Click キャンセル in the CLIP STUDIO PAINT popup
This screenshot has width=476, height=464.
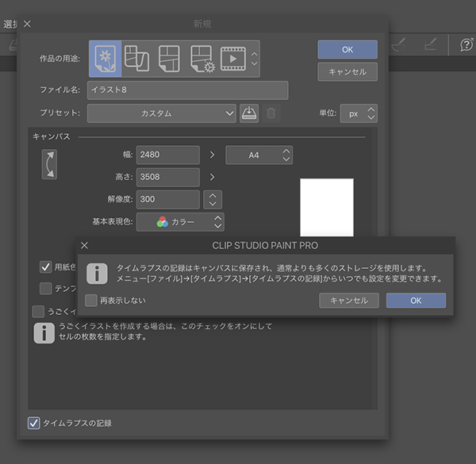(x=349, y=301)
